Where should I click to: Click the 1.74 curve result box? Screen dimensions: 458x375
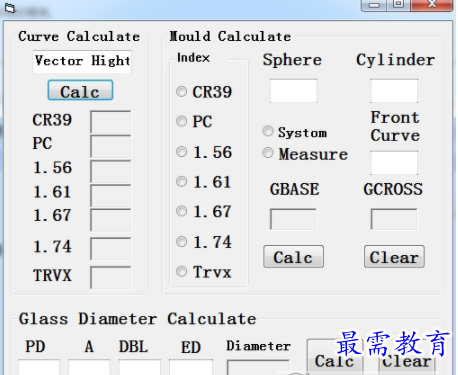111,249
